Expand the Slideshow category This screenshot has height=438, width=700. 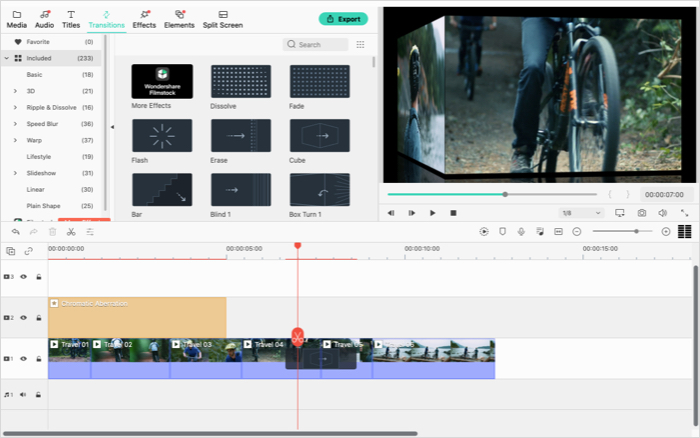tap(15, 173)
